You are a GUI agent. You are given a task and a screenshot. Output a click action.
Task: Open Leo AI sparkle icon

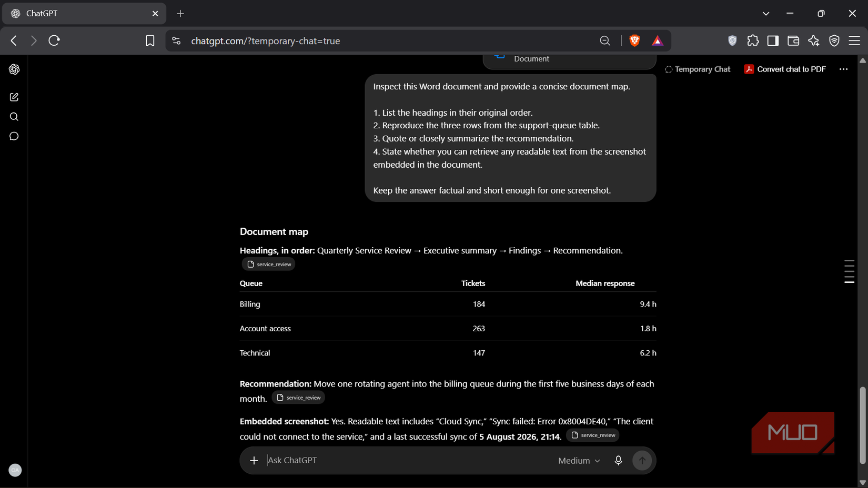(x=814, y=40)
